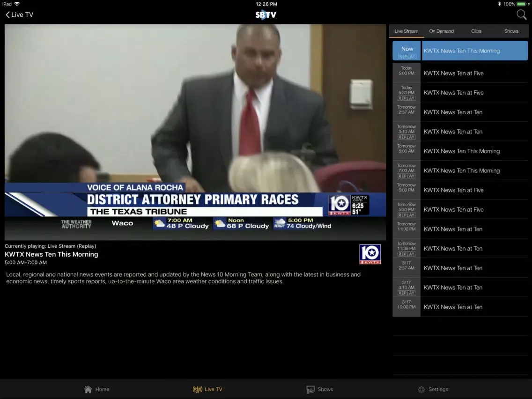Open Home from the bottom bar
The image size is (532, 399).
pos(97,389)
